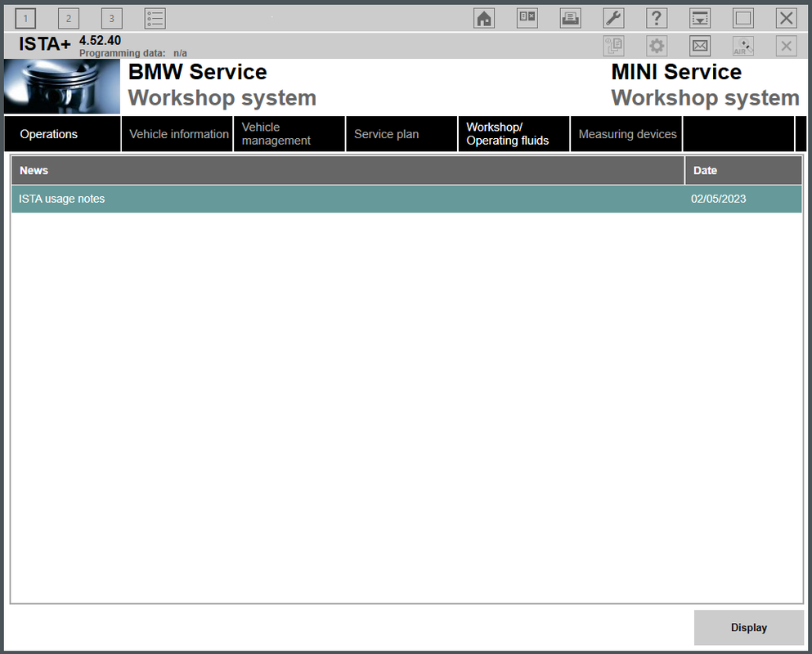812x654 pixels.
Task: Click the grayed gear icon
Action: [x=657, y=46]
